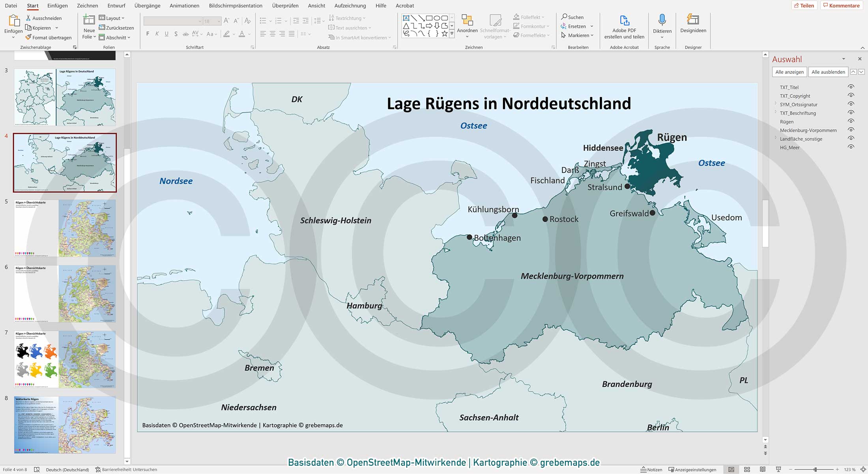The image size is (868, 474).
Task: Open the Ansicht tab
Action: pos(316,6)
